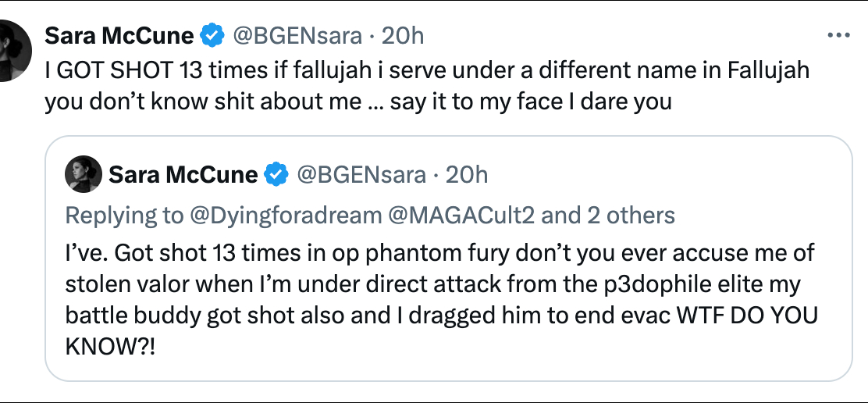
Task: Open the profile picture of the main tweet author
Action: pyautogui.click(x=15, y=50)
